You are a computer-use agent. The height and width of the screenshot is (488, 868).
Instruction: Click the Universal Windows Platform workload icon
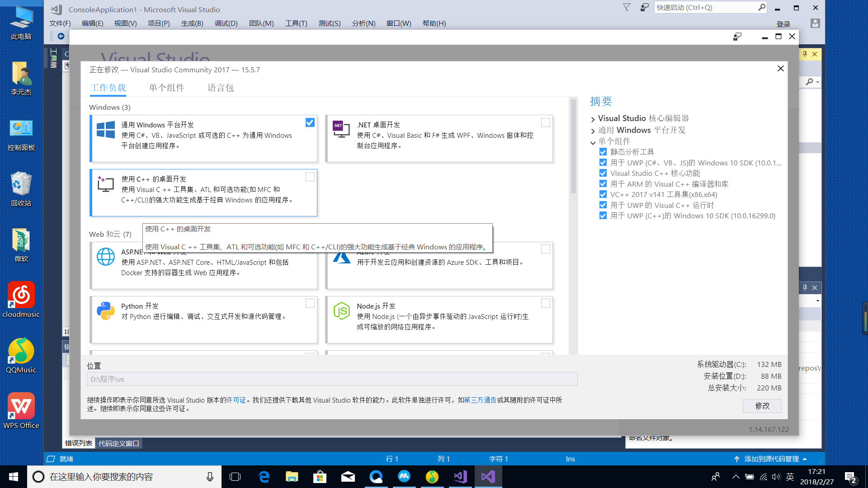click(x=106, y=130)
